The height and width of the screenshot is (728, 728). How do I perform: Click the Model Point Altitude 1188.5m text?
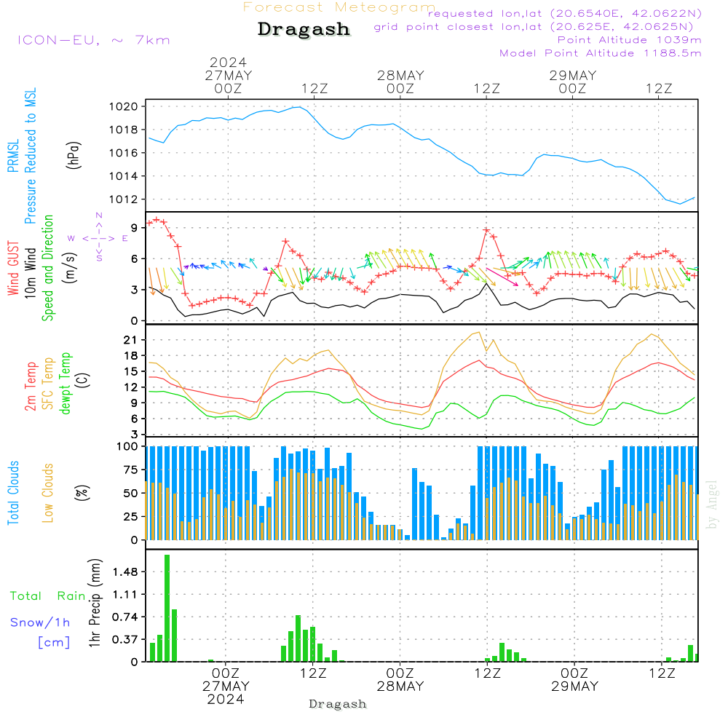[x=601, y=53]
